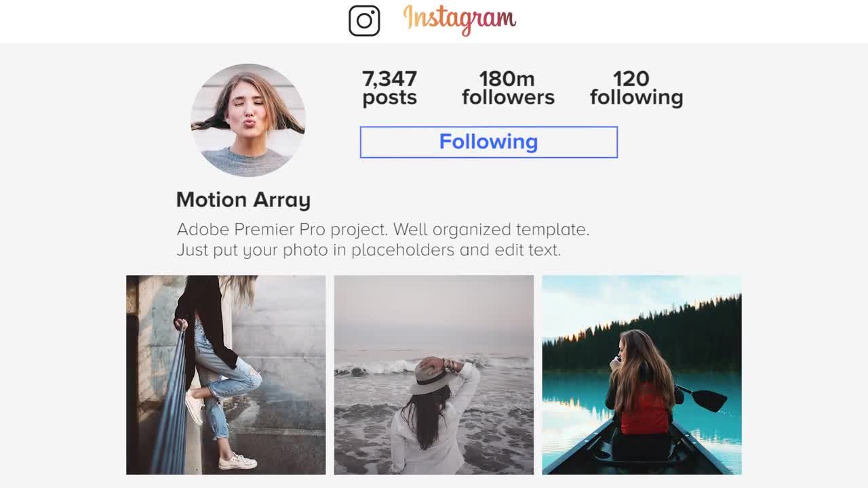Click the profile bio description text

[x=382, y=239]
